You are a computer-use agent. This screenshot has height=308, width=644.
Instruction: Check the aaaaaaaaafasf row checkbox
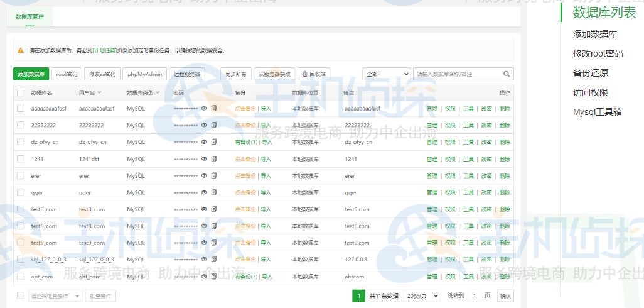21,108
